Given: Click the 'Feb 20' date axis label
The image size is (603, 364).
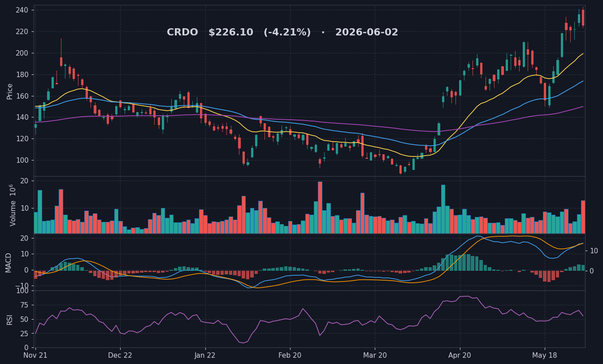Looking at the screenshot, I should pos(290,355).
